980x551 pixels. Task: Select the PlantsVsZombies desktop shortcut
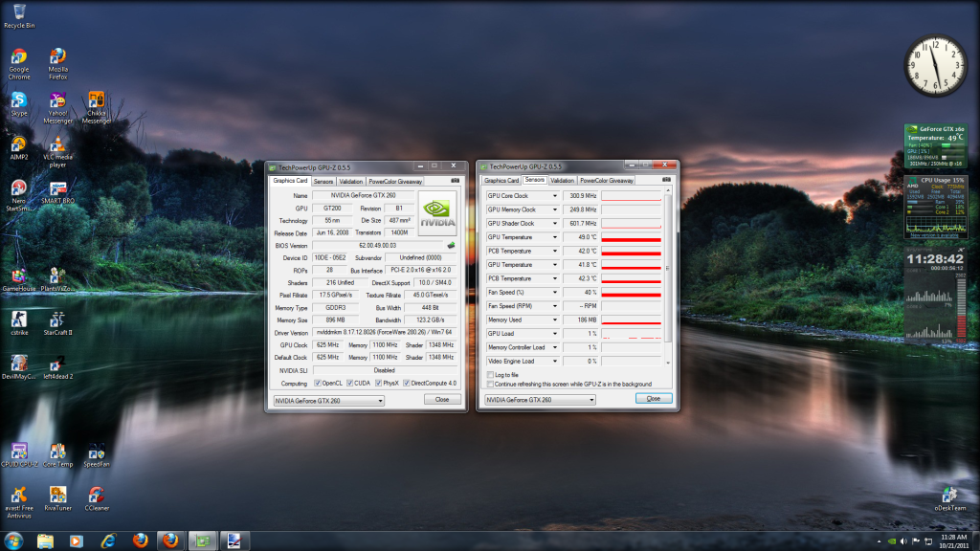click(57, 280)
